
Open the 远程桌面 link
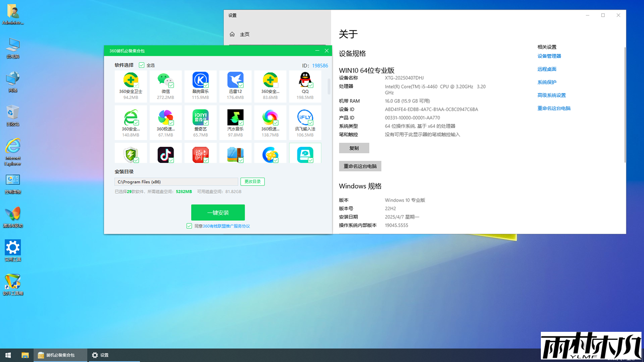click(547, 69)
